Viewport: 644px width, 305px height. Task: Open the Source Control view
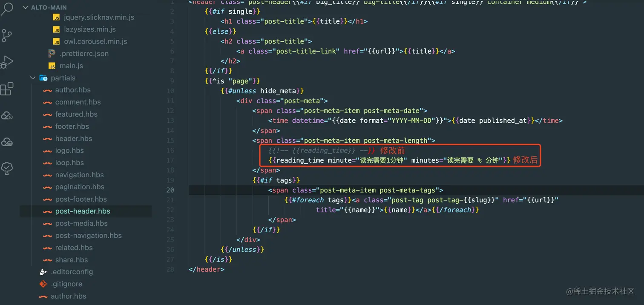pyautogui.click(x=7, y=35)
